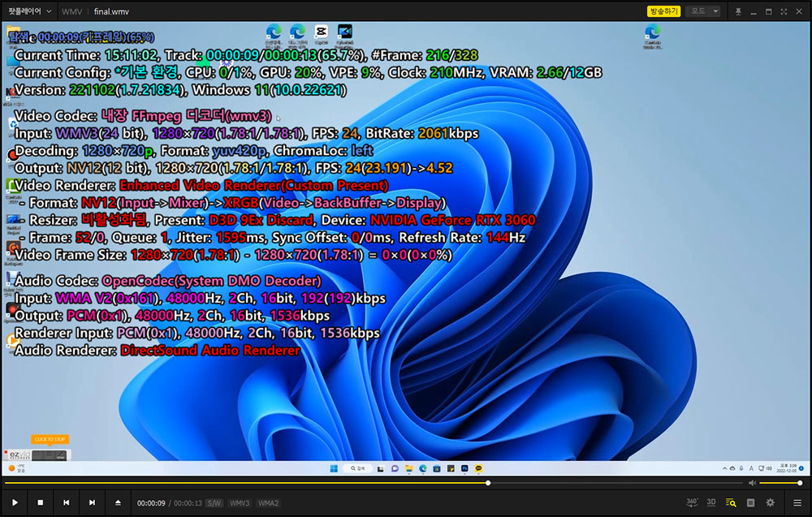Click the elapsed time 00:00:09 readout
The width and height of the screenshot is (812, 517).
point(151,503)
